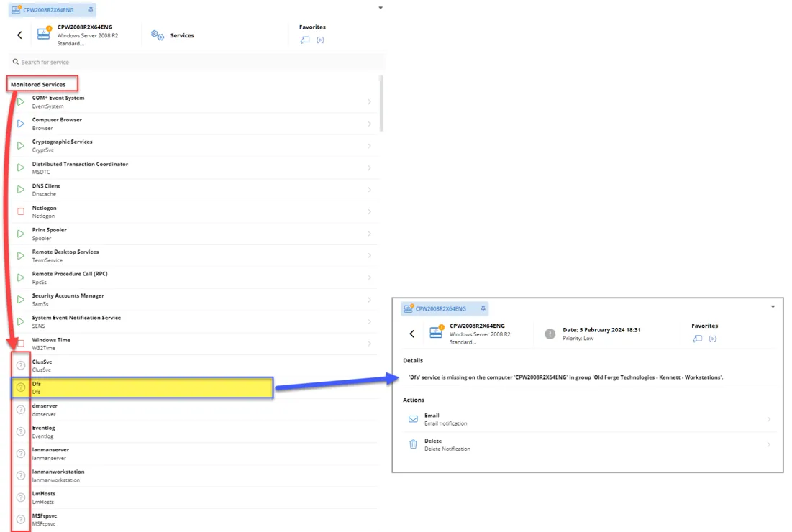Click the envelope icon for Email notification
Screen dimensions: 792x532
pyautogui.click(x=413, y=419)
